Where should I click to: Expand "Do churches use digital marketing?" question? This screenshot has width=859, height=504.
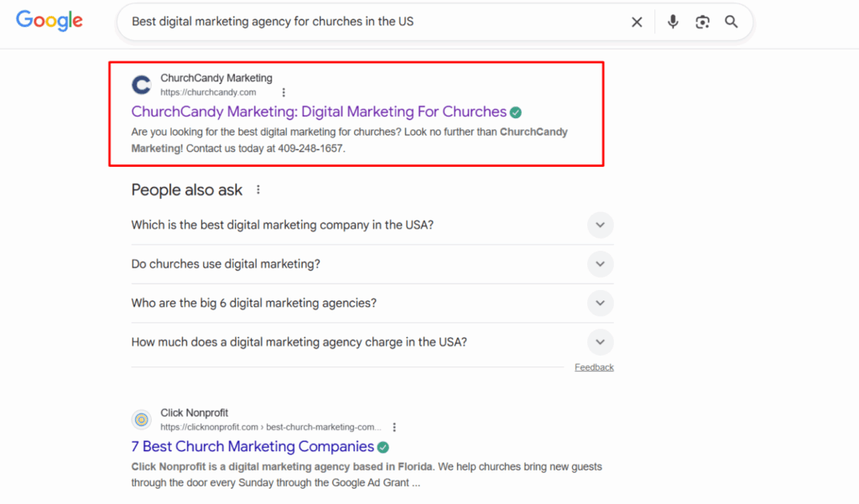(x=600, y=264)
